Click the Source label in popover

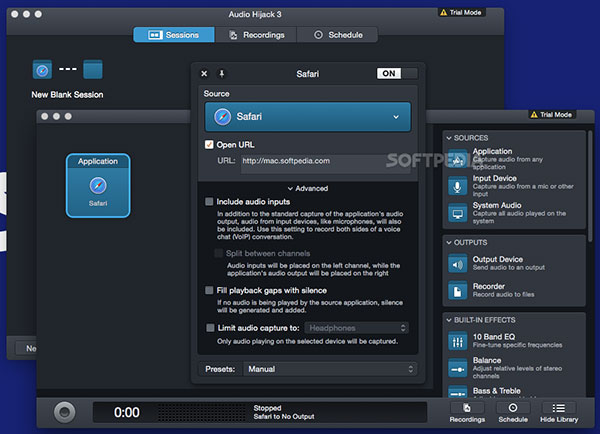click(x=216, y=94)
